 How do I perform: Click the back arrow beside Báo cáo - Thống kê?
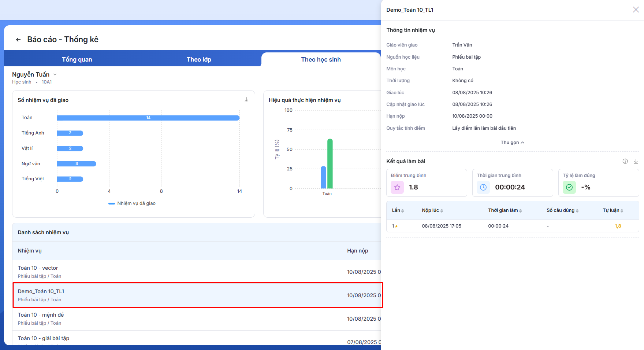(18, 40)
